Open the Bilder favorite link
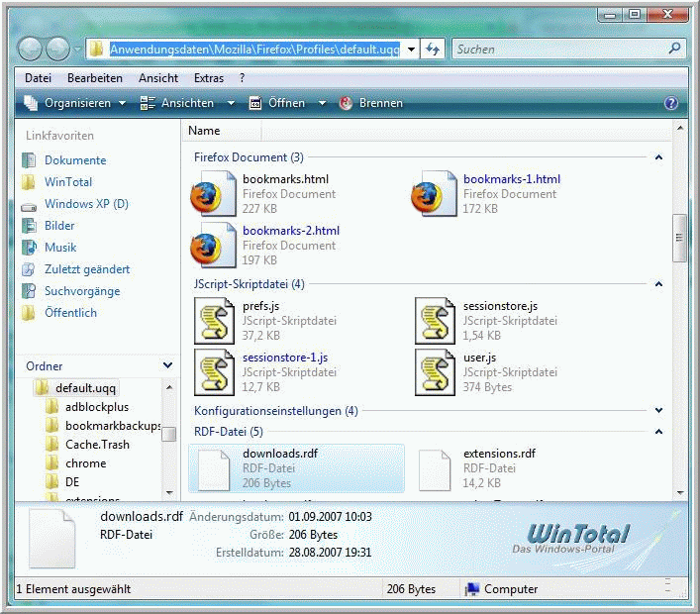 coord(59,226)
